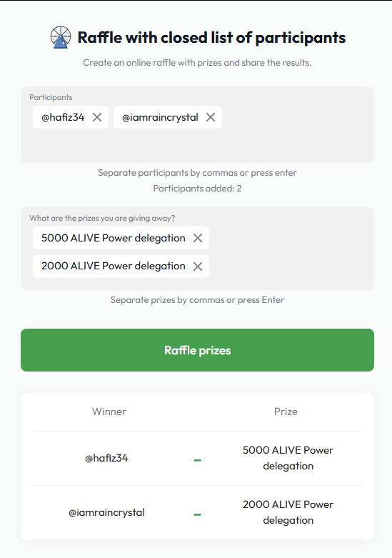Click winner @hafiz34 in results table
Image resolution: width=392 pixels, height=558 pixels.
pos(106,458)
